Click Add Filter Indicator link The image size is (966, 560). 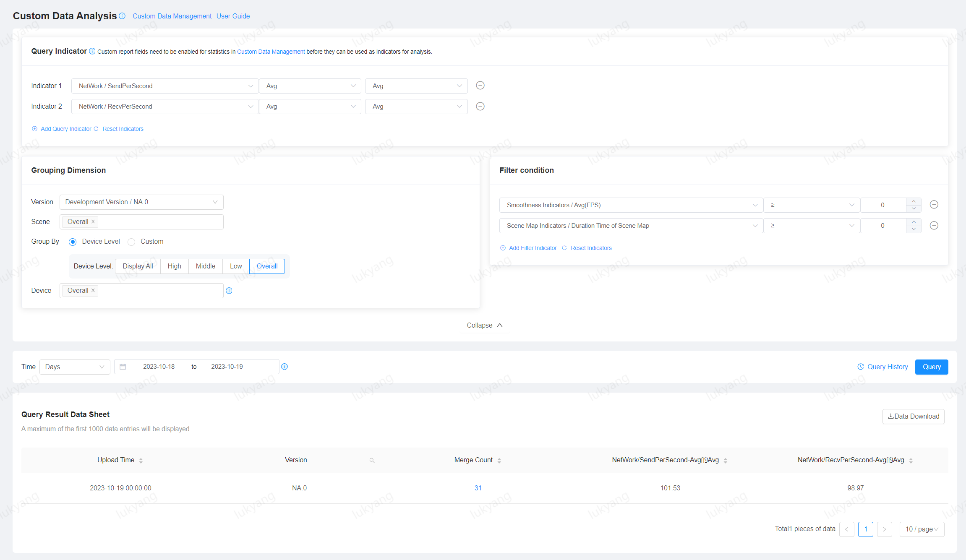(532, 247)
